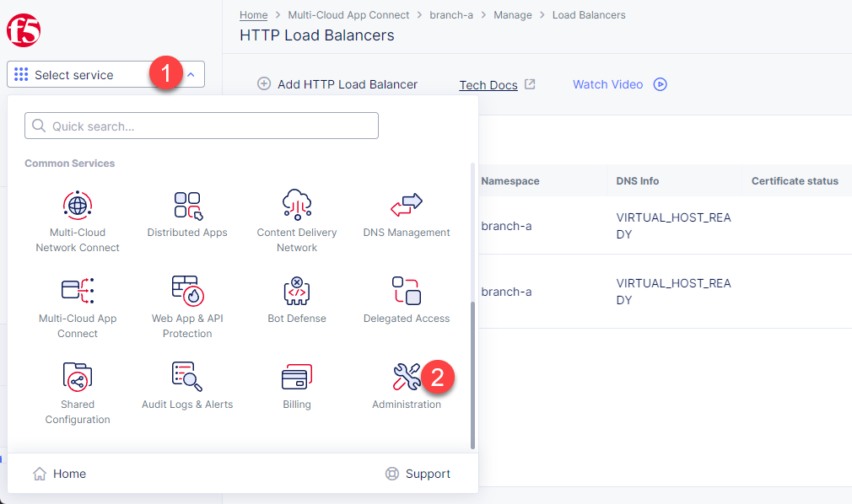This screenshot has width=852, height=504.
Task: Open Bot Defense service icon
Action: point(297,291)
